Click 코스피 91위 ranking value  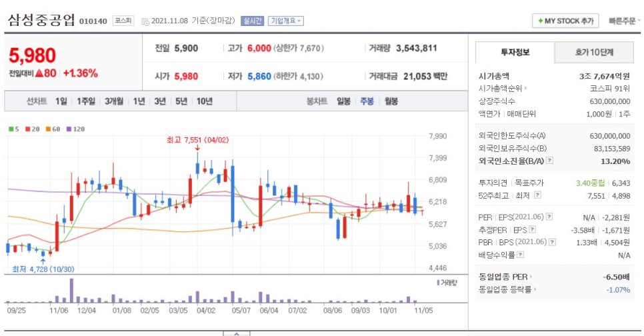click(610, 88)
